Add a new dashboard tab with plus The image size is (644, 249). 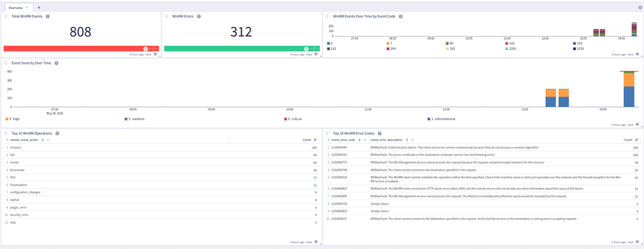point(39,7)
